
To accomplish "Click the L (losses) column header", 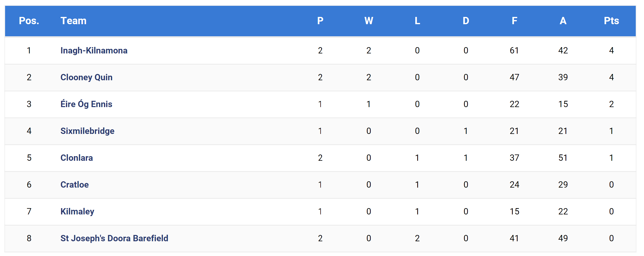I will pos(417,21).
